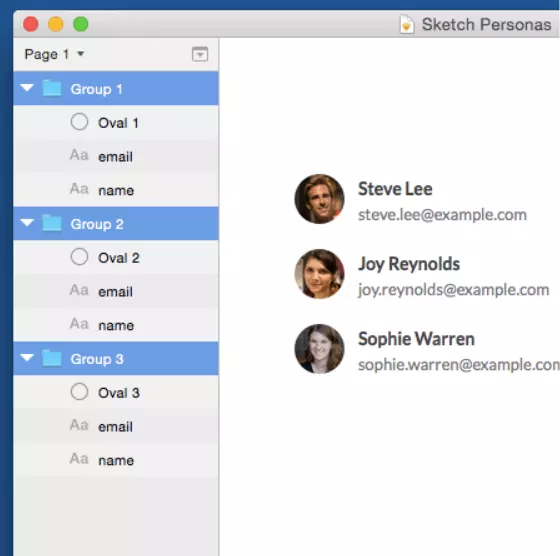The image size is (560, 556).
Task: Click the text icon beside Group 1 email
Action: [79, 155]
